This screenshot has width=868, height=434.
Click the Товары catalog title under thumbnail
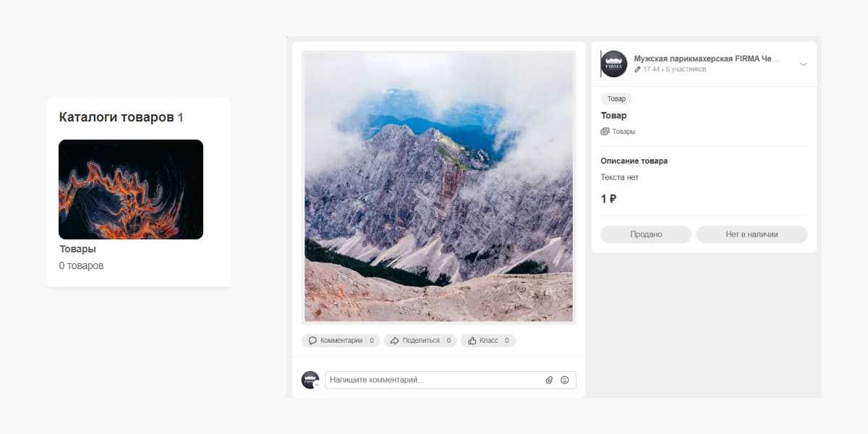click(x=77, y=249)
